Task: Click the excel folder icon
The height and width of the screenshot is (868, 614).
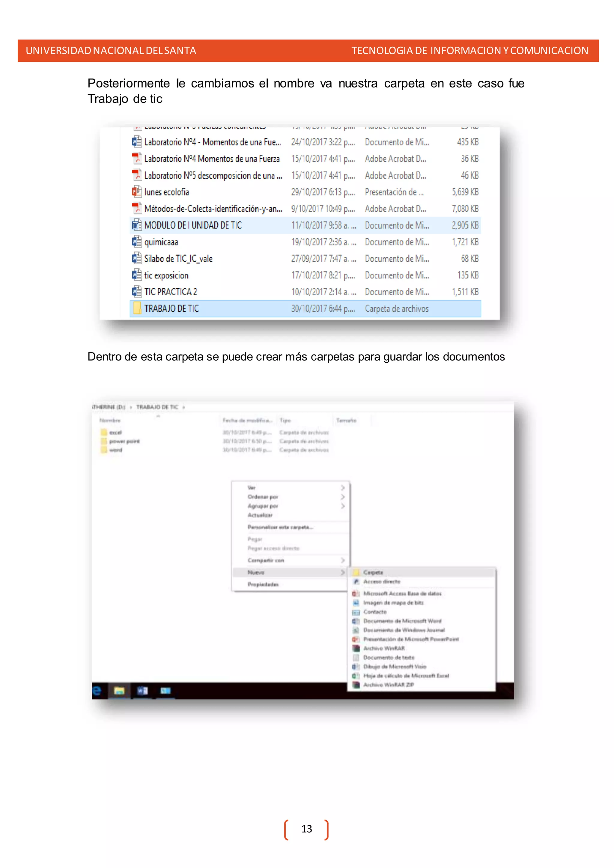Action: coord(104,432)
